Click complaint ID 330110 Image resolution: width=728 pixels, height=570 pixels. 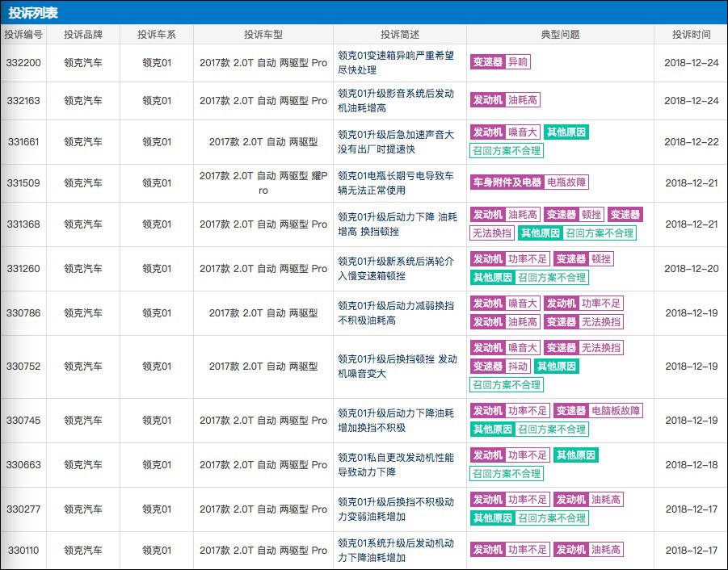pyautogui.click(x=23, y=551)
